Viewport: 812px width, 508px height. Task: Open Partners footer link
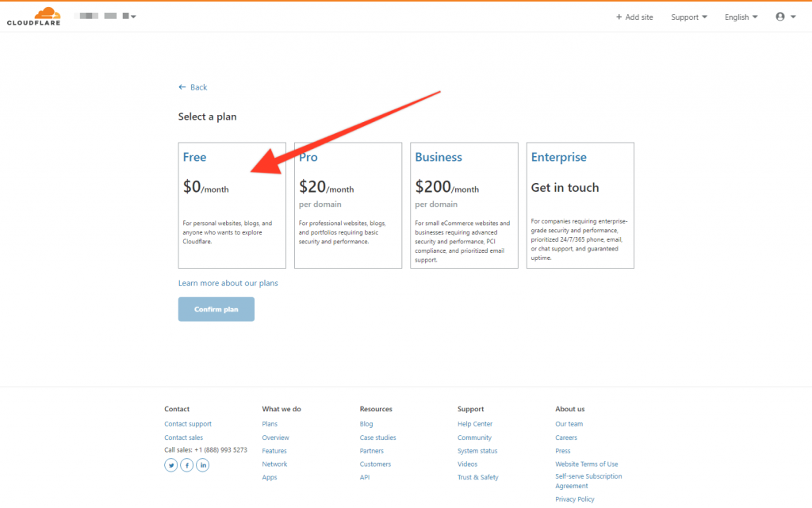[x=371, y=451]
